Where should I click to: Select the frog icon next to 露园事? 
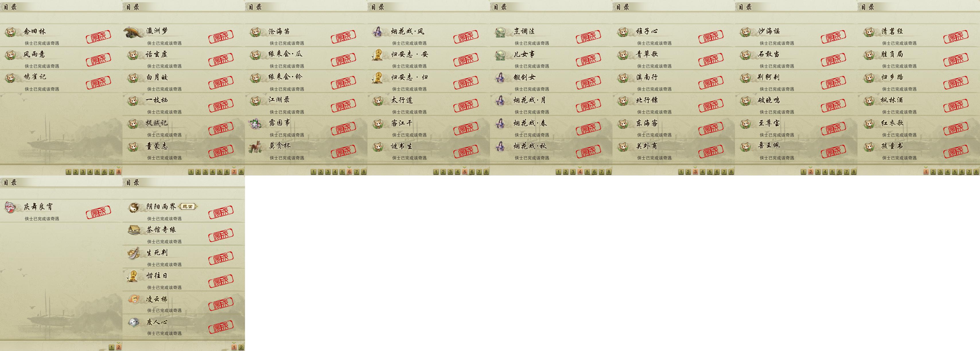pos(256,124)
